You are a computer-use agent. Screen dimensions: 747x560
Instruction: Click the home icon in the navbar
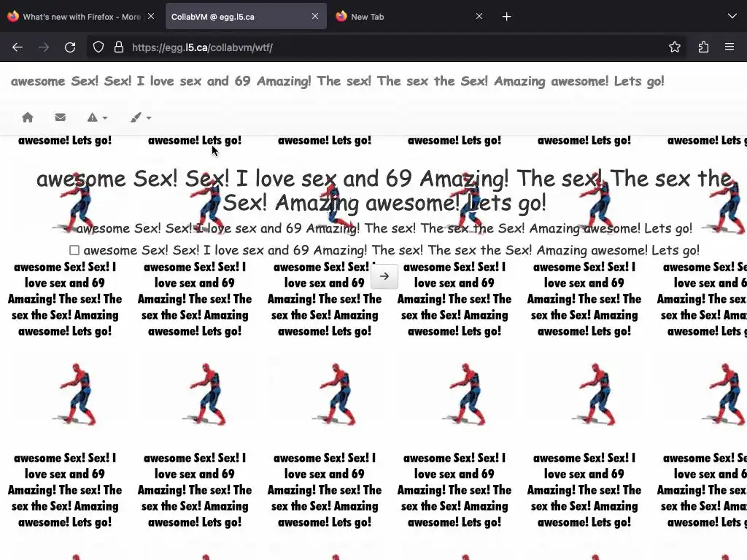click(28, 117)
